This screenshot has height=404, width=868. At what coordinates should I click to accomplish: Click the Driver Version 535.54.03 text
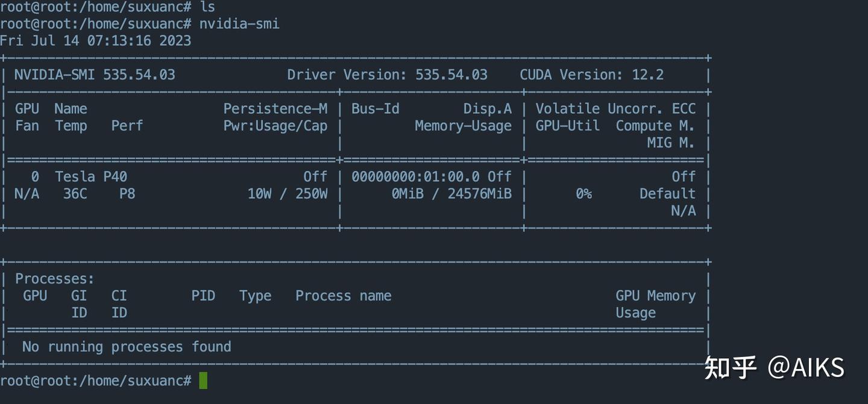pyautogui.click(x=387, y=75)
